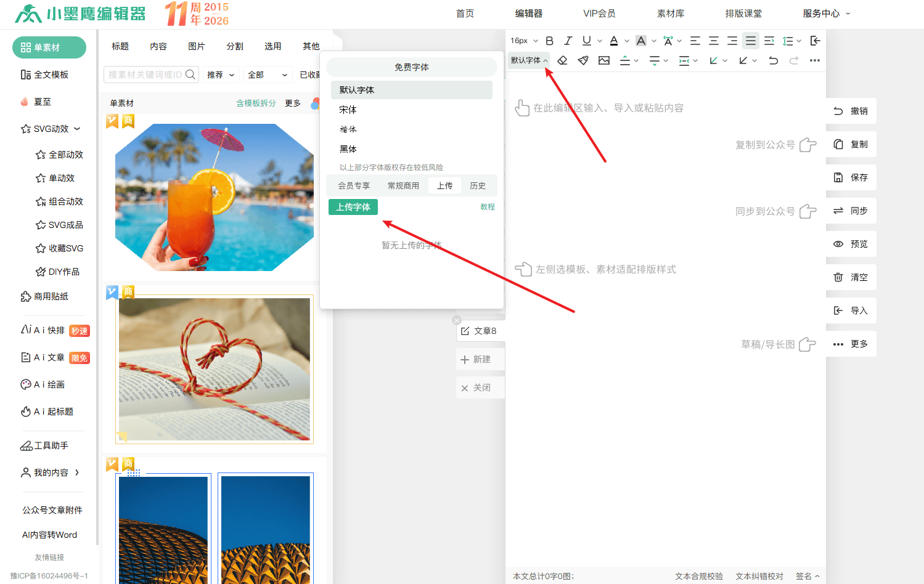Viewport: 924px width, 584px height.
Task: Open 全文模板 in sidebar
Action: point(44,75)
